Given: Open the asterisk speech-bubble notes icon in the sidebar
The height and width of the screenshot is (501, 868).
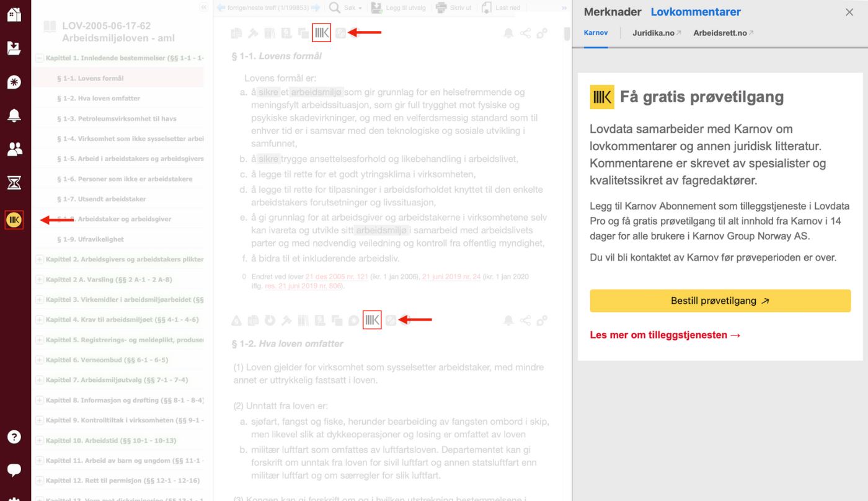Looking at the screenshot, I should tap(14, 82).
